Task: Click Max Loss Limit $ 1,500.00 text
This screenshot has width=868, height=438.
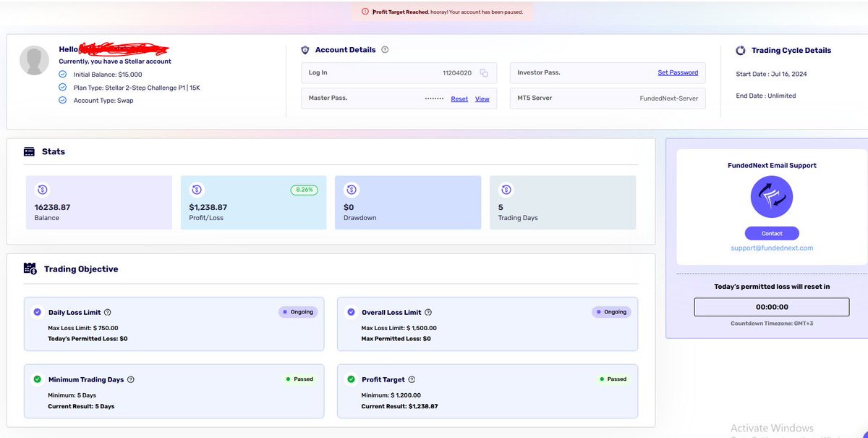Action: 399,329
